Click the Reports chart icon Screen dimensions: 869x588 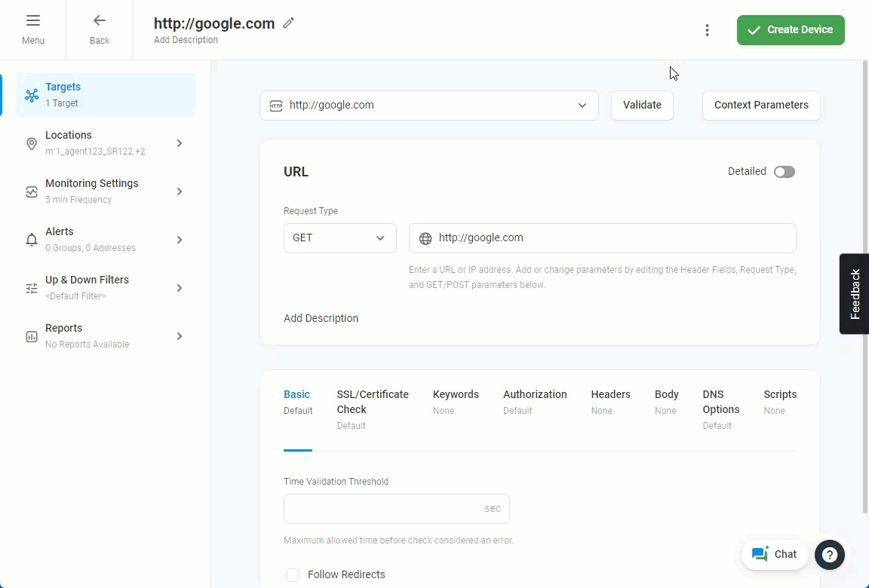[32, 336]
